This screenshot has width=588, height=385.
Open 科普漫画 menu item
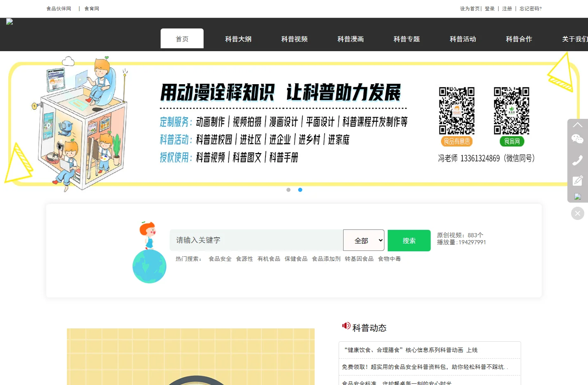click(x=351, y=39)
